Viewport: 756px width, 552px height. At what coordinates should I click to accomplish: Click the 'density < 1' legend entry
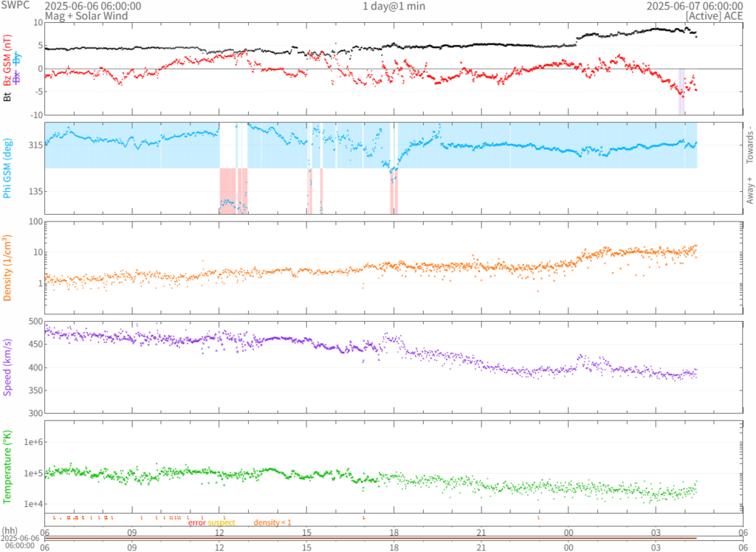(x=272, y=522)
